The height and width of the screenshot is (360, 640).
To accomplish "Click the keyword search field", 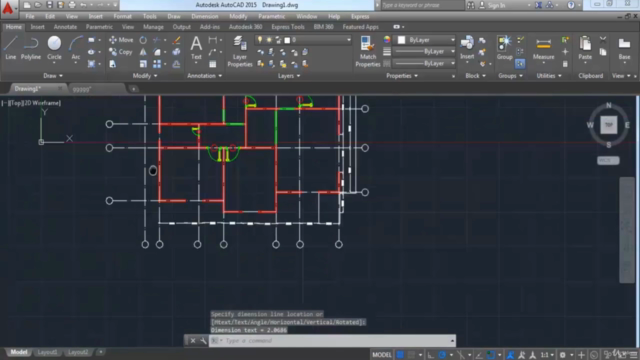I will coord(422,5).
